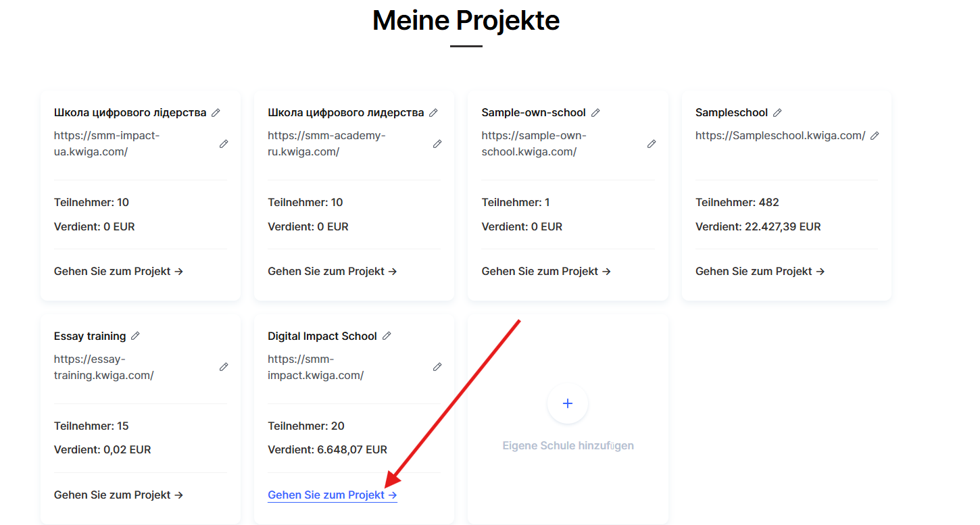Edit the essay-training.kwiga.com URL
This screenshot has height=525, width=980.
point(224,367)
